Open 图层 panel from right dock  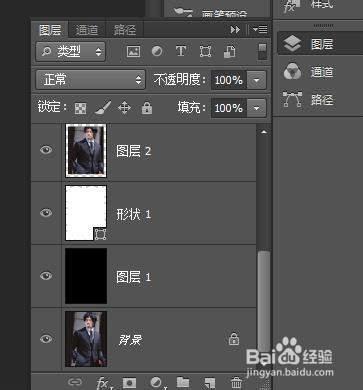pyautogui.click(x=320, y=44)
